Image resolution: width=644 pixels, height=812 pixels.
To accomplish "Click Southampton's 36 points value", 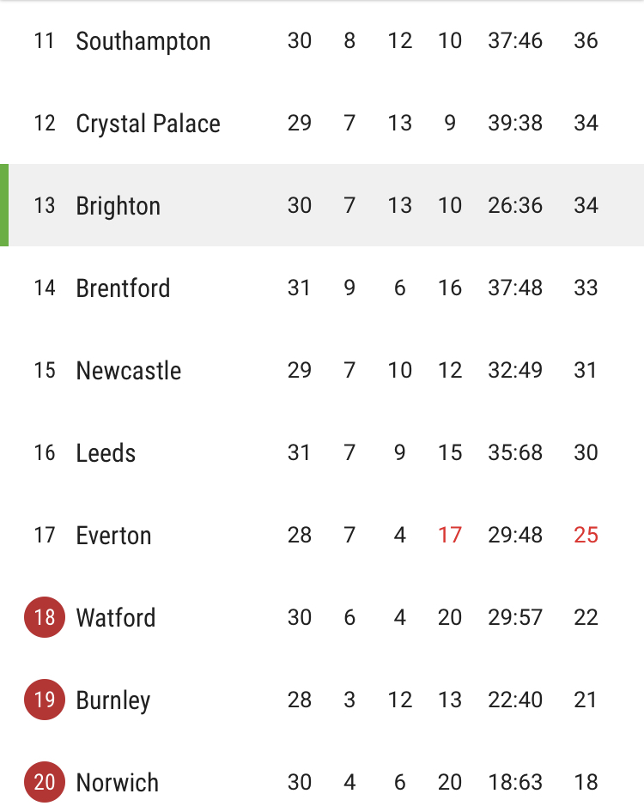I will [586, 40].
